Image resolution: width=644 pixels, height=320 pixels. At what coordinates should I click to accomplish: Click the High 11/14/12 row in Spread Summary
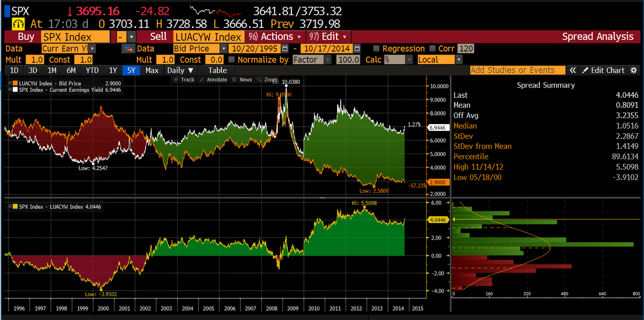[546, 167]
